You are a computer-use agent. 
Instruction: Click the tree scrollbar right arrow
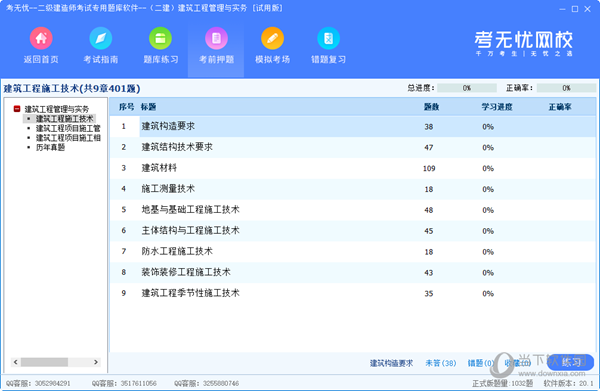click(x=96, y=362)
